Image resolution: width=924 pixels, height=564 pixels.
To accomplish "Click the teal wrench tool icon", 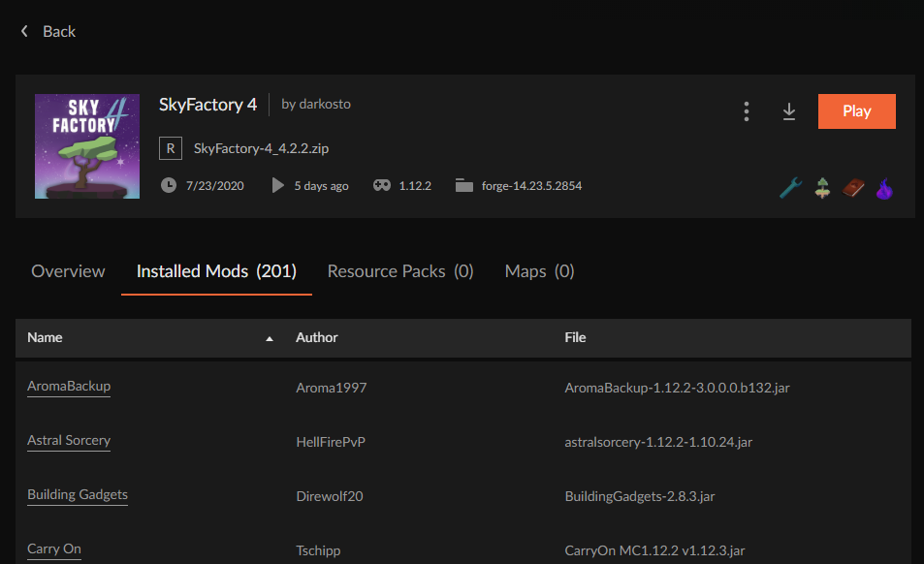I will [x=790, y=188].
